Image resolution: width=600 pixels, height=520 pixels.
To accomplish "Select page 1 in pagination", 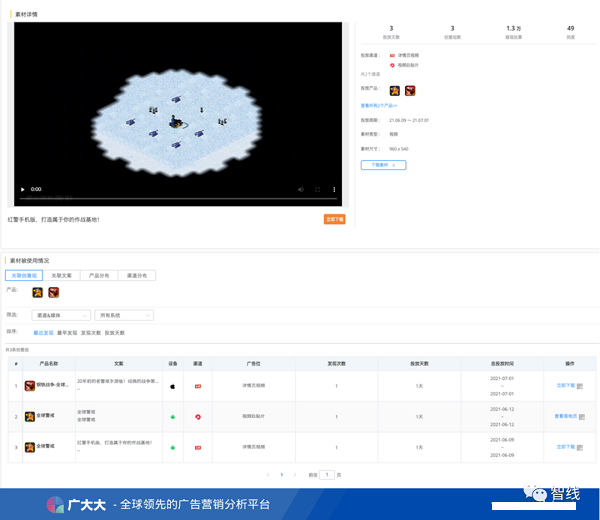I will 282,475.
